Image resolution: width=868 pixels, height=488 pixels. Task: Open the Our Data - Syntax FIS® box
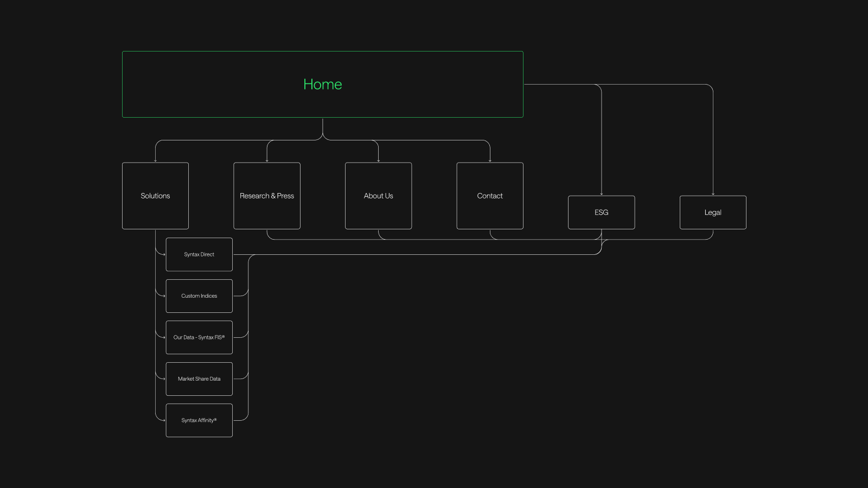199,337
